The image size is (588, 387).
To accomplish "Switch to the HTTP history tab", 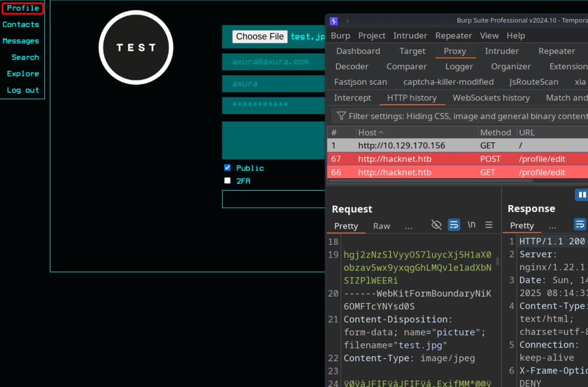I will pyautogui.click(x=412, y=98).
